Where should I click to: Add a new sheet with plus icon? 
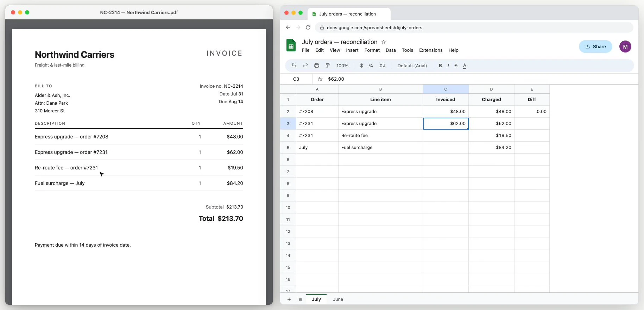point(289,299)
